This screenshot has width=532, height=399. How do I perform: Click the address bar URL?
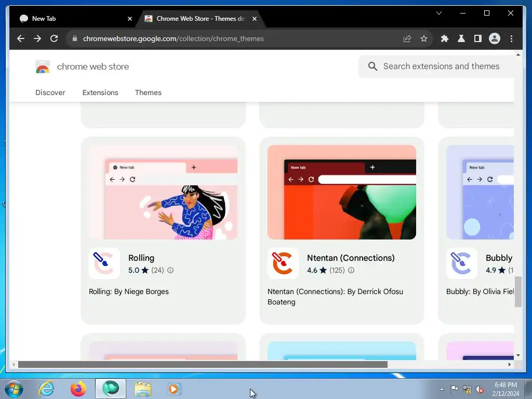point(173,38)
